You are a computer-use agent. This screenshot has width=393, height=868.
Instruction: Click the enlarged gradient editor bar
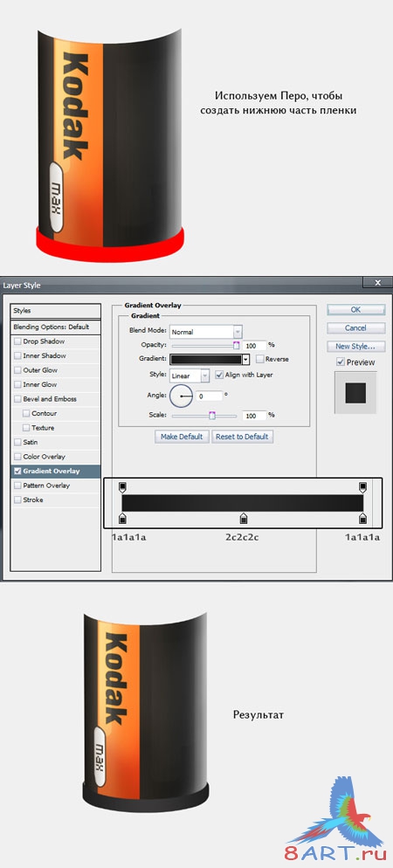[243, 503]
